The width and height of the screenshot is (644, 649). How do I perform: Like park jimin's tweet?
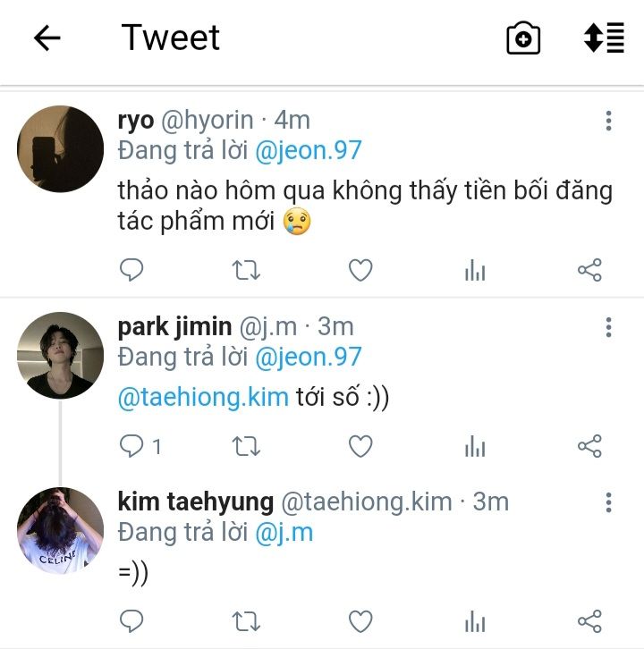coord(360,446)
